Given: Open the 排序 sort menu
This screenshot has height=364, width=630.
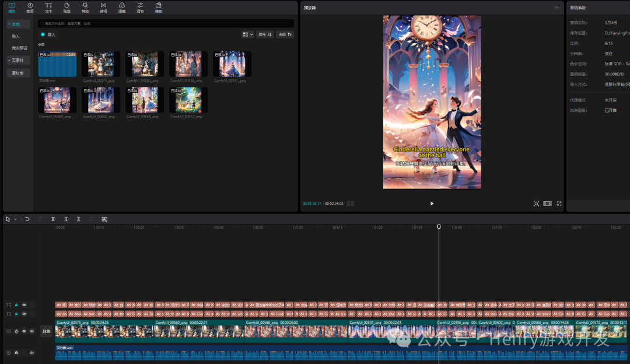Looking at the screenshot, I should pyautogui.click(x=265, y=34).
